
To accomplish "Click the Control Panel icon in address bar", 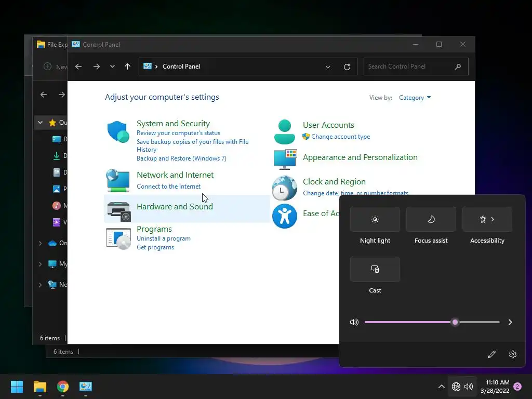I will click(147, 66).
